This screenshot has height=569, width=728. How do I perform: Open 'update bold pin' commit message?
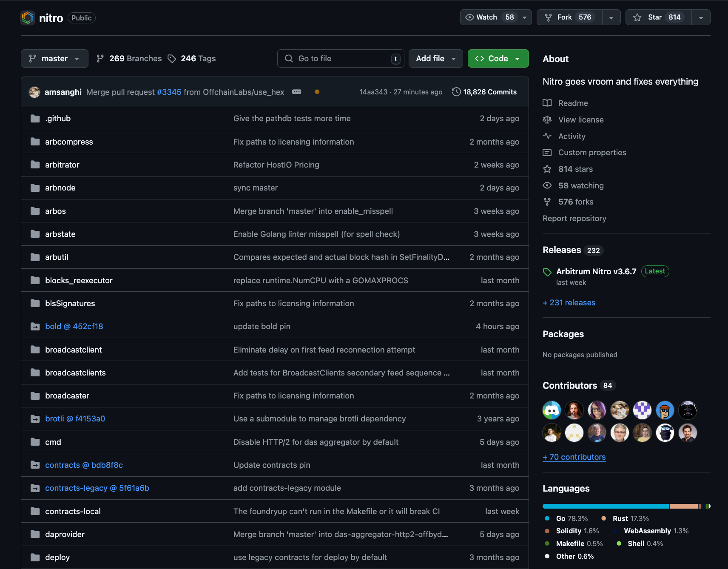262,327
